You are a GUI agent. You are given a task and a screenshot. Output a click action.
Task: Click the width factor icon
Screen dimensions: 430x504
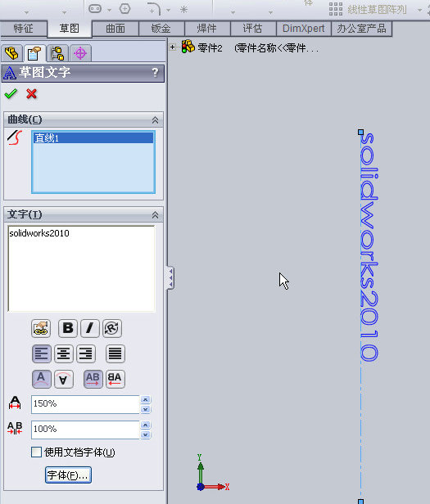[x=15, y=403]
